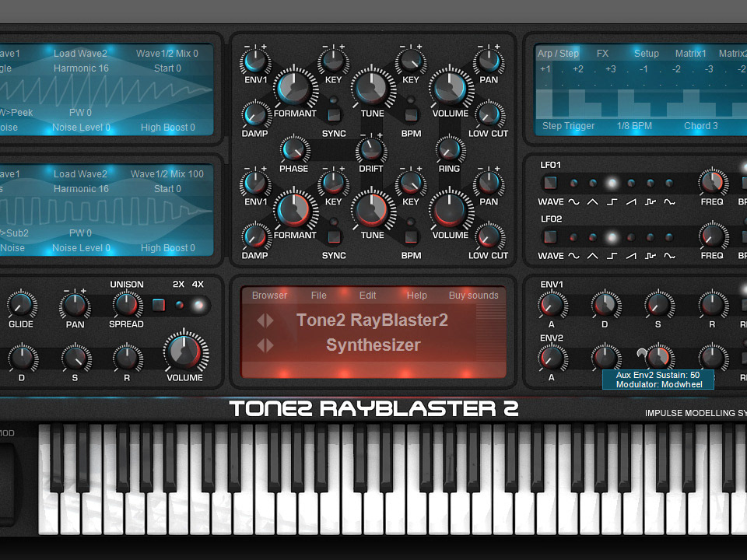The image size is (747, 560).
Task: Click the upper oscillator's FORMANT knob
Action: pyautogui.click(x=295, y=88)
